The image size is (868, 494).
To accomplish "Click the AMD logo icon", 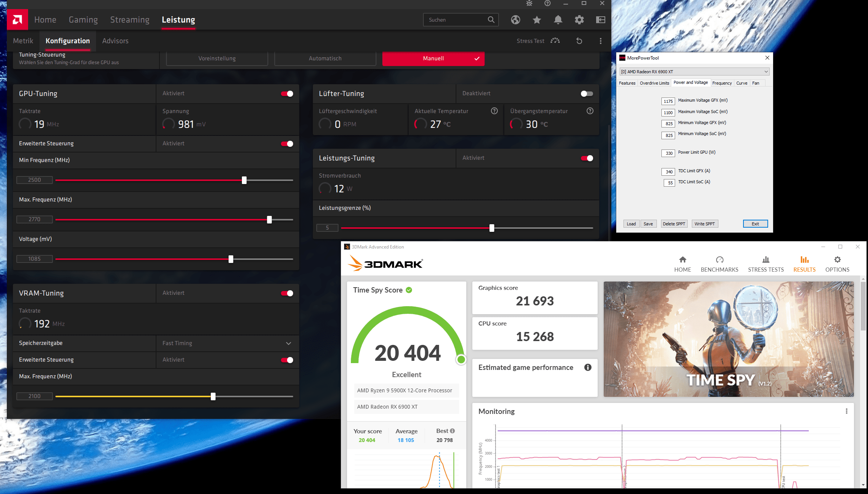I will tap(17, 19).
